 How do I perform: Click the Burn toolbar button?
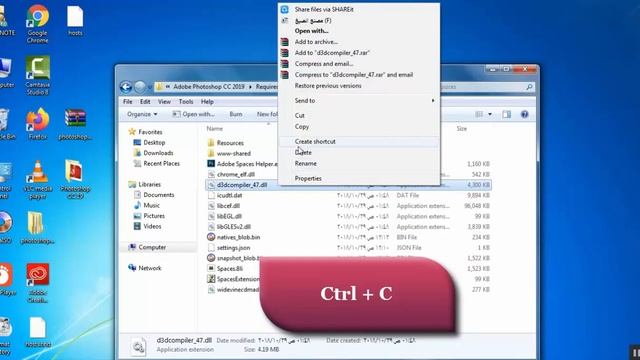coord(236,114)
